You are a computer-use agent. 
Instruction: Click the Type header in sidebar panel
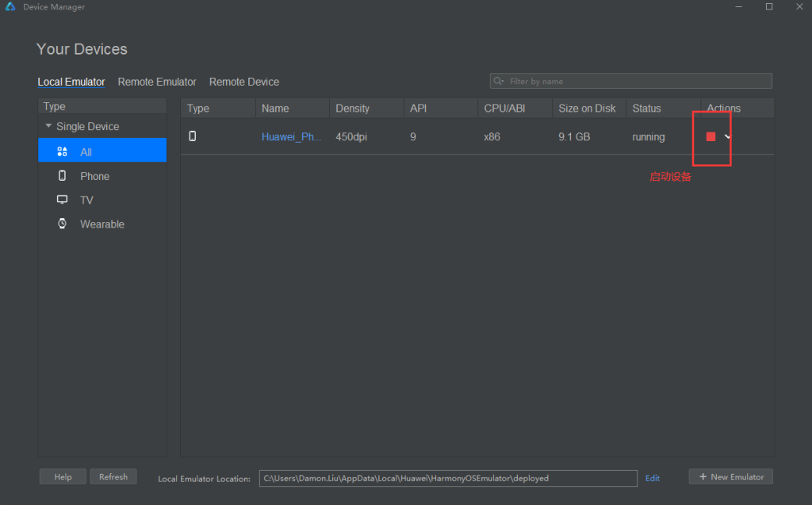pyautogui.click(x=102, y=106)
